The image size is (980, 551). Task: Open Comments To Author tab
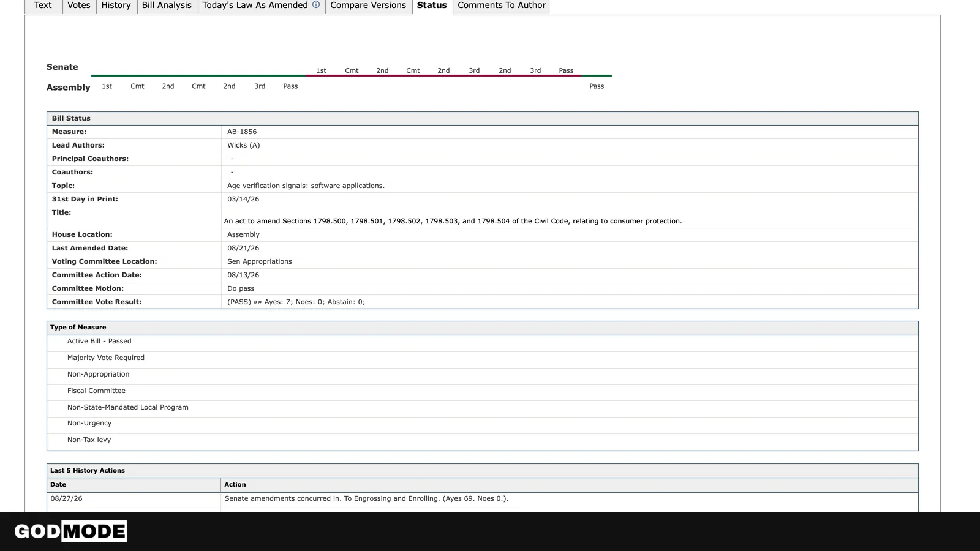(502, 6)
